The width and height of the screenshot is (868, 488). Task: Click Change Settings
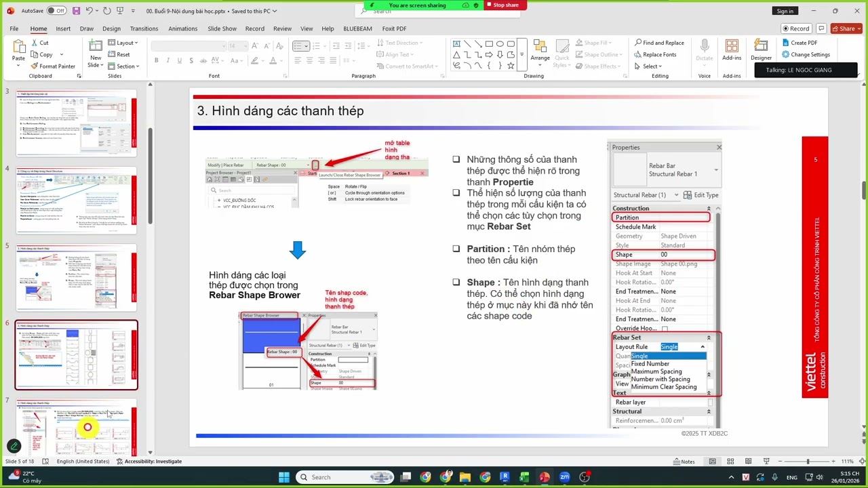806,55
